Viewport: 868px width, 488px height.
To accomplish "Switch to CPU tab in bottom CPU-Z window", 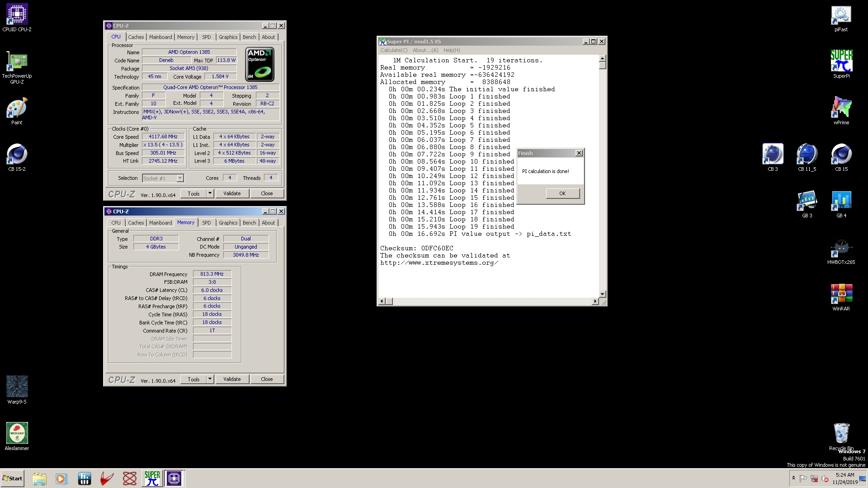I will pos(116,223).
